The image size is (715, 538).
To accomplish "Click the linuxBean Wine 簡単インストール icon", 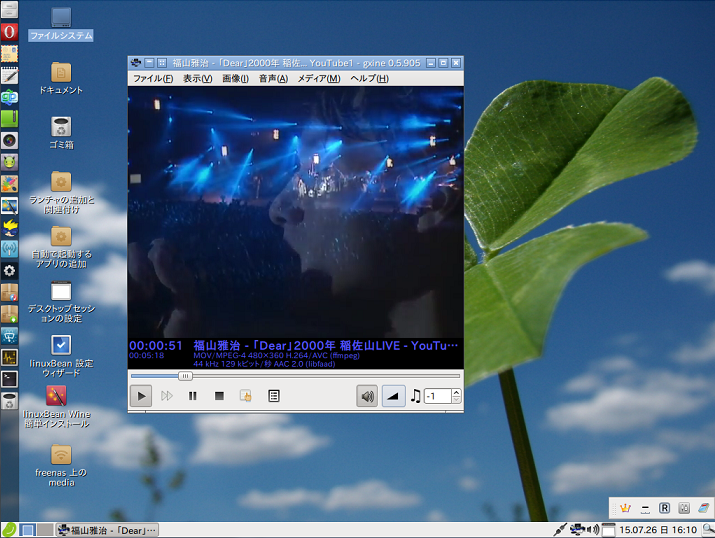I will 57,407.
